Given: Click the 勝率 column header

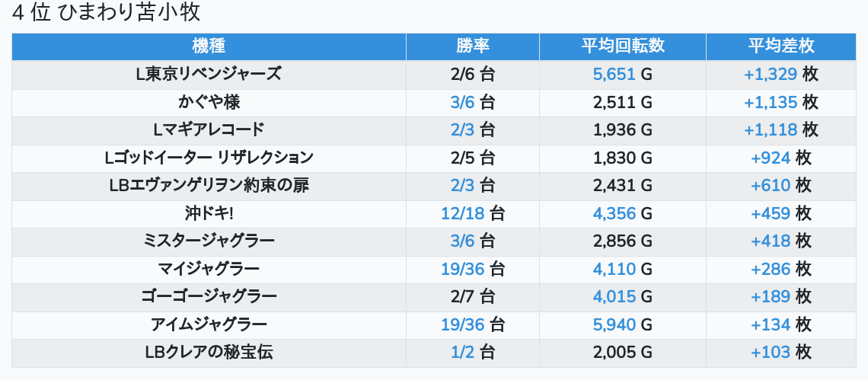Looking at the screenshot, I should [x=472, y=46].
